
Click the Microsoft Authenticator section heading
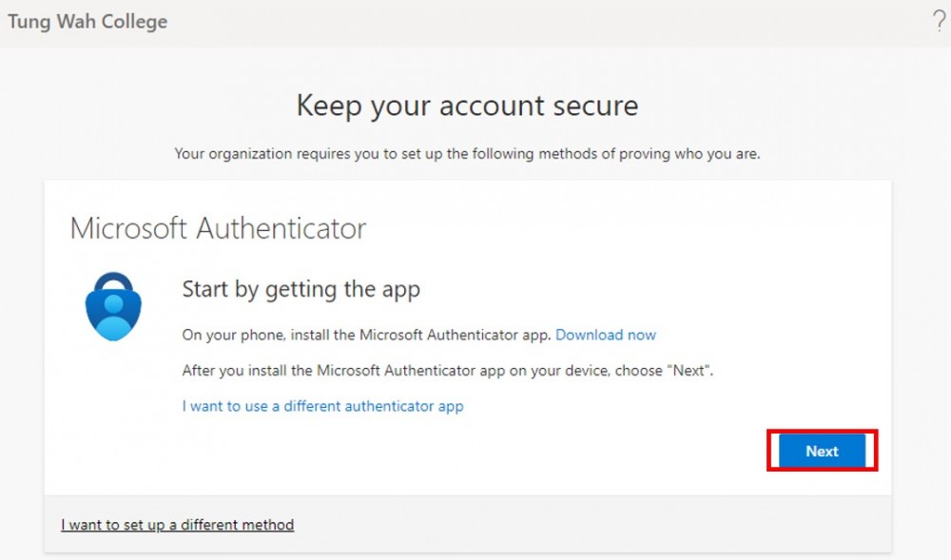coord(218,228)
